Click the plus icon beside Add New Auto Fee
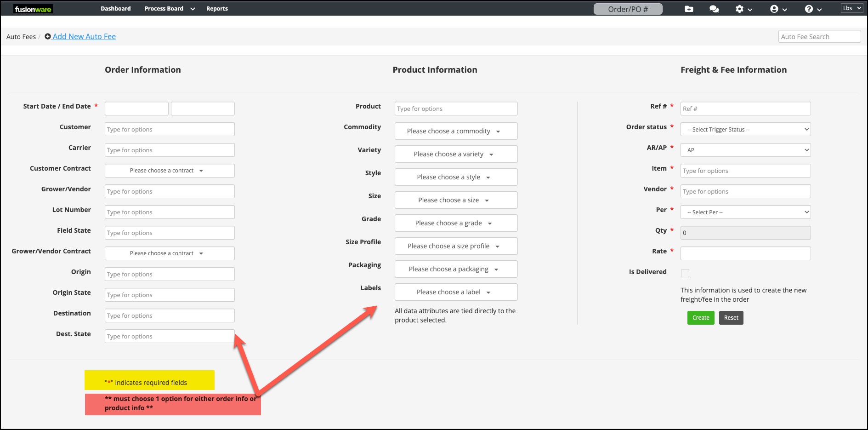Image resolution: width=868 pixels, height=430 pixels. pyautogui.click(x=48, y=36)
